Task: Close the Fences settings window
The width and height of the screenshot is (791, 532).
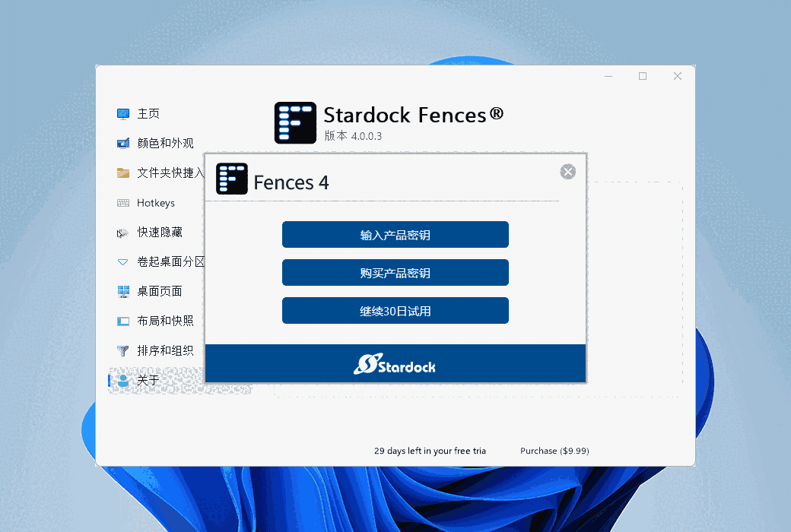Action: coord(678,76)
